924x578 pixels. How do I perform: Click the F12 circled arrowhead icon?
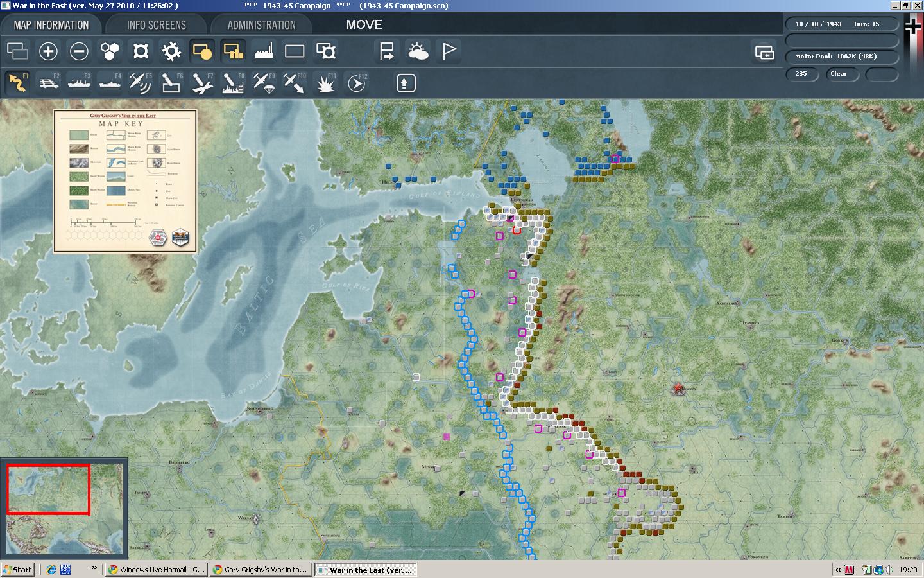coord(356,83)
